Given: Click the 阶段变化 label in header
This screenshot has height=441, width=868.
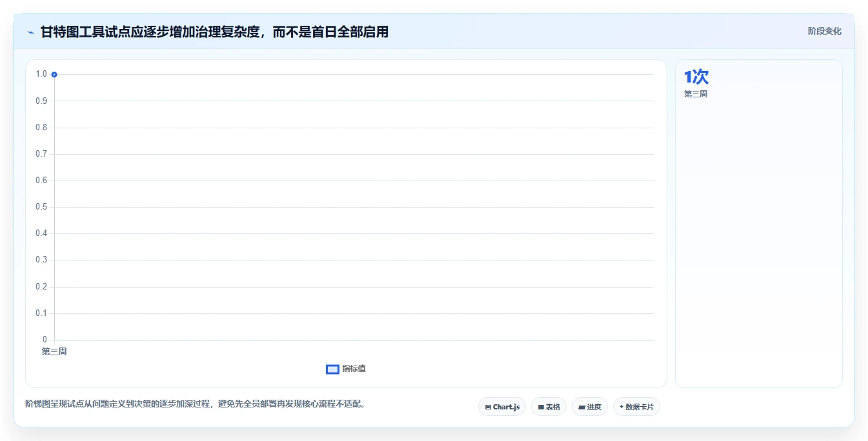Looking at the screenshot, I should 824,31.
